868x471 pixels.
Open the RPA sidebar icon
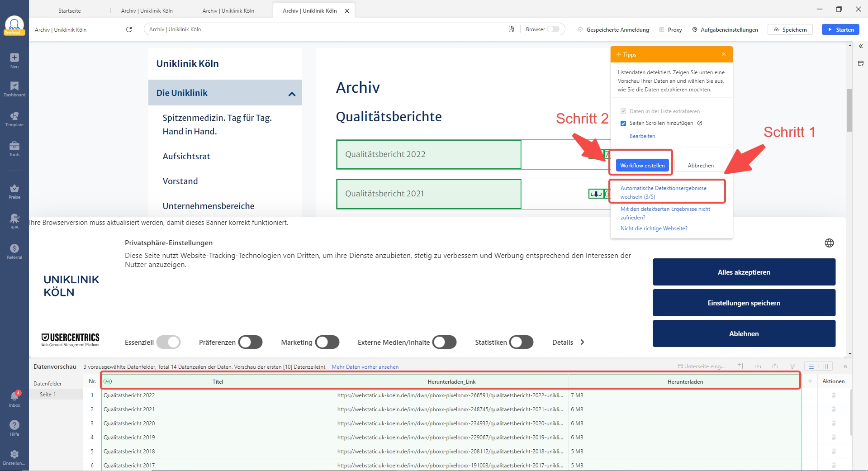click(14, 221)
